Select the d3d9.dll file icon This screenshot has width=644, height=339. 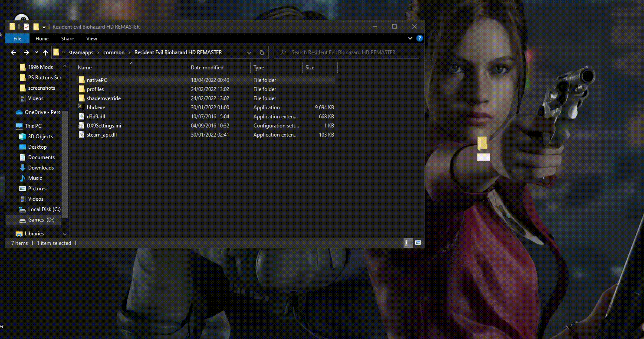(82, 116)
